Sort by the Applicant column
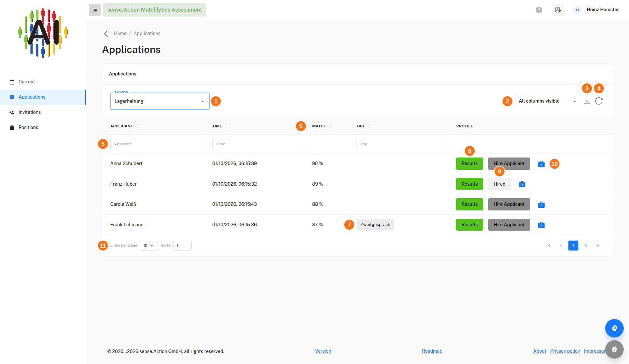Viewport: 629px width, 364px height. pos(137,126)
